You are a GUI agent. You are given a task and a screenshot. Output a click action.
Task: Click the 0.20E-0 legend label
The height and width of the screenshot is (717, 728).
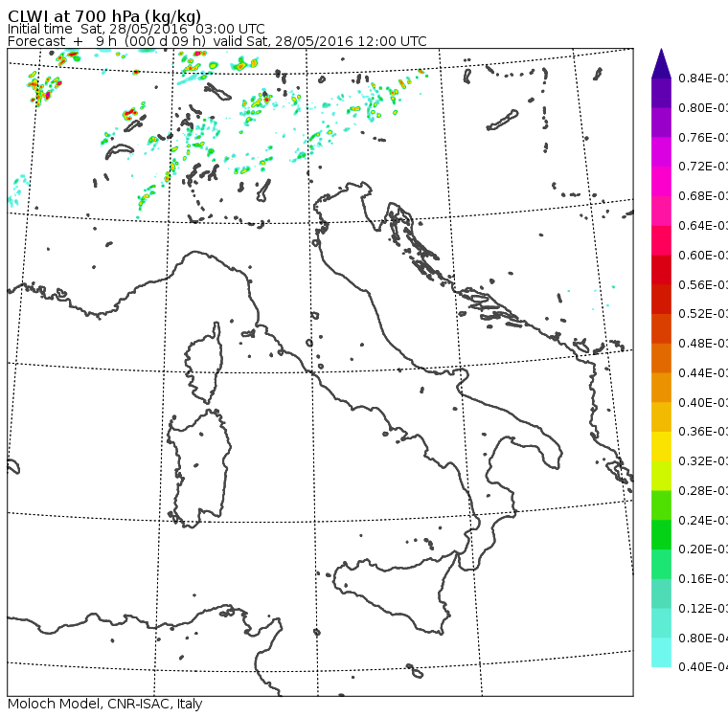click(x=703, y=549)
